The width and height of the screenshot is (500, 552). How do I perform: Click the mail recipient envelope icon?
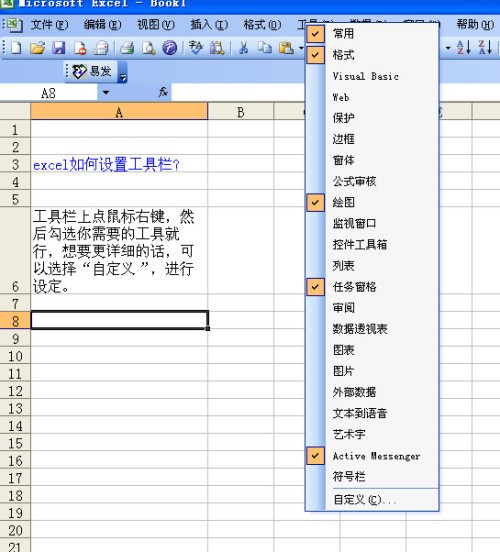coord(101,48)
